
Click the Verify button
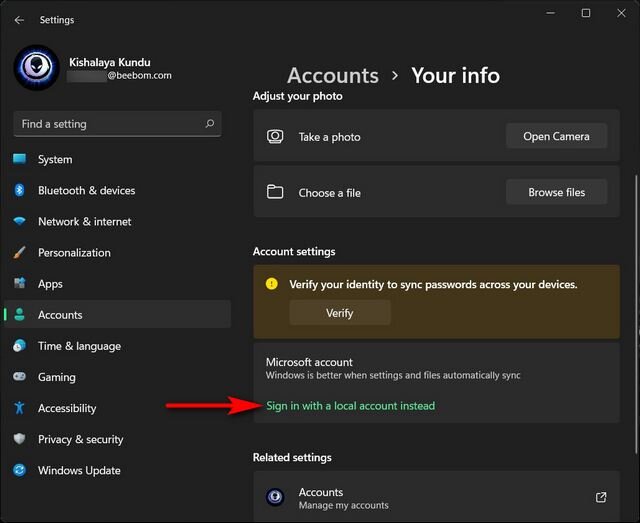tap(340, 313)
